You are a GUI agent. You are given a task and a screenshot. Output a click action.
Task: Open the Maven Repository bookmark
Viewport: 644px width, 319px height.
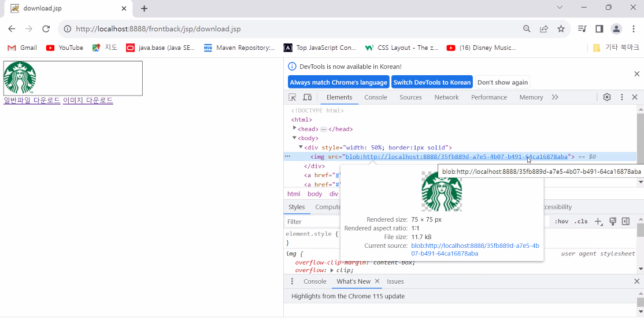point(240,47)
